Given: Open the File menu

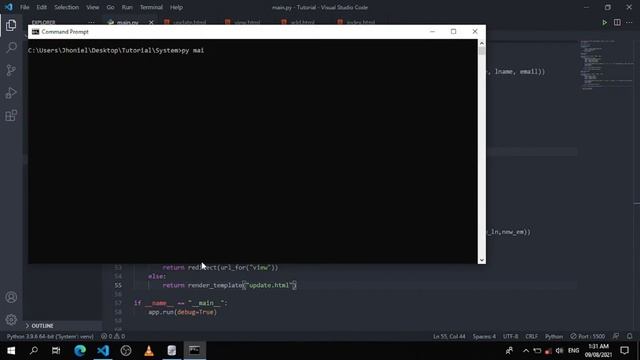Looking at the screenshot, I should (24, 7).
